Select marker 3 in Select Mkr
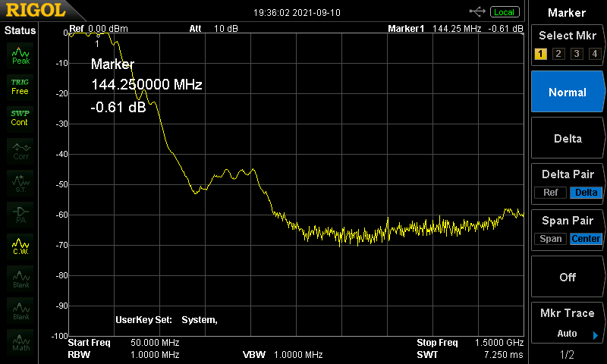607x364 pixels. 577,54
